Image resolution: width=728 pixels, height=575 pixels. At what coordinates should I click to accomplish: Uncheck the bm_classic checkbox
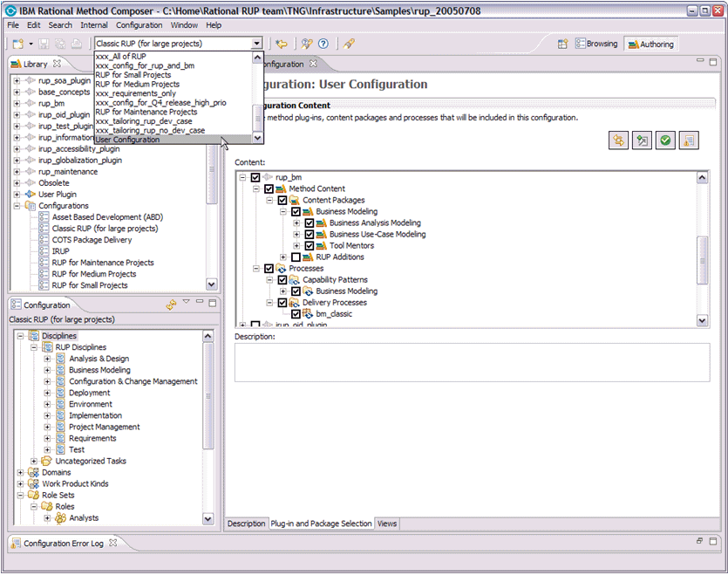[x=296, y=314]
